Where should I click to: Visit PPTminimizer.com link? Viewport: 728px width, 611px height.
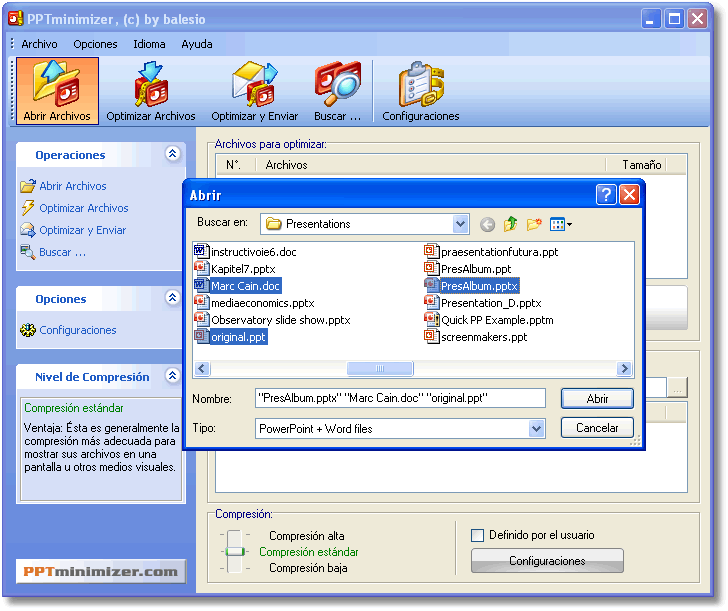(101, 572)
